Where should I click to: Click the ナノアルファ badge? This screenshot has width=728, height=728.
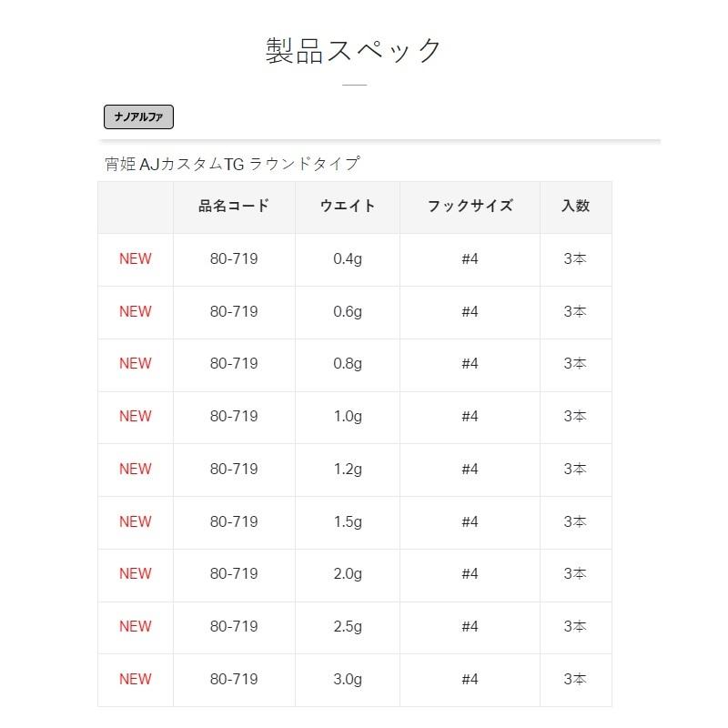coord(138,116)
